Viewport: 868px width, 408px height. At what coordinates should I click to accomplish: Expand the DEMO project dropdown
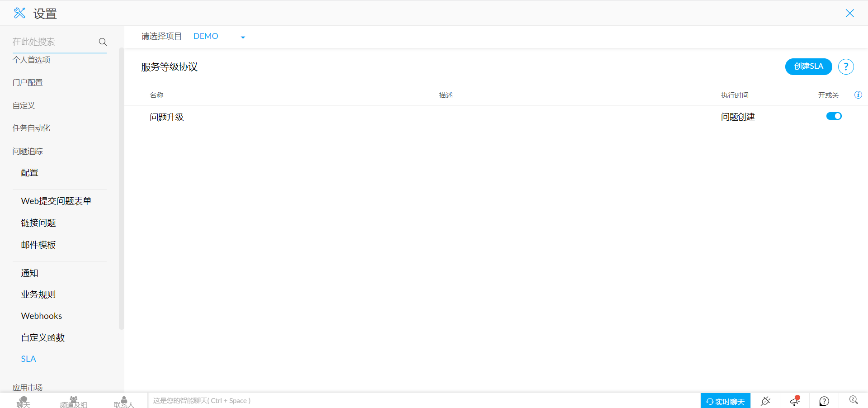243,37
